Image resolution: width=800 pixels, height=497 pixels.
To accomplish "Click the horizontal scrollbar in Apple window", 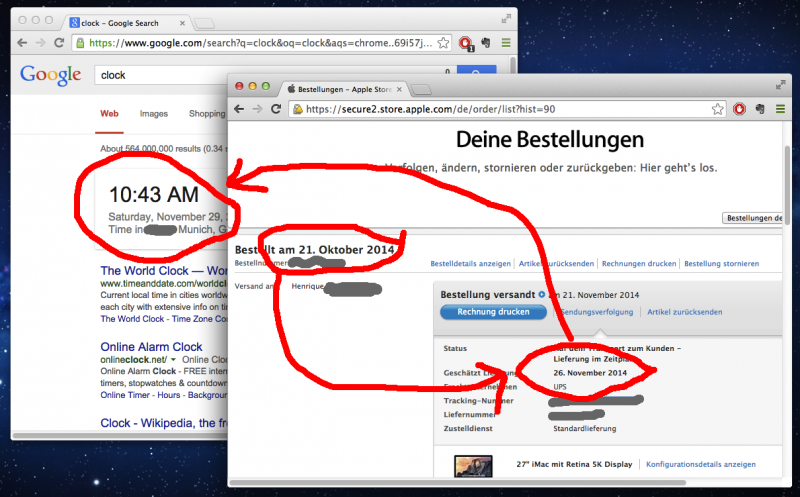I will point(457,482).
